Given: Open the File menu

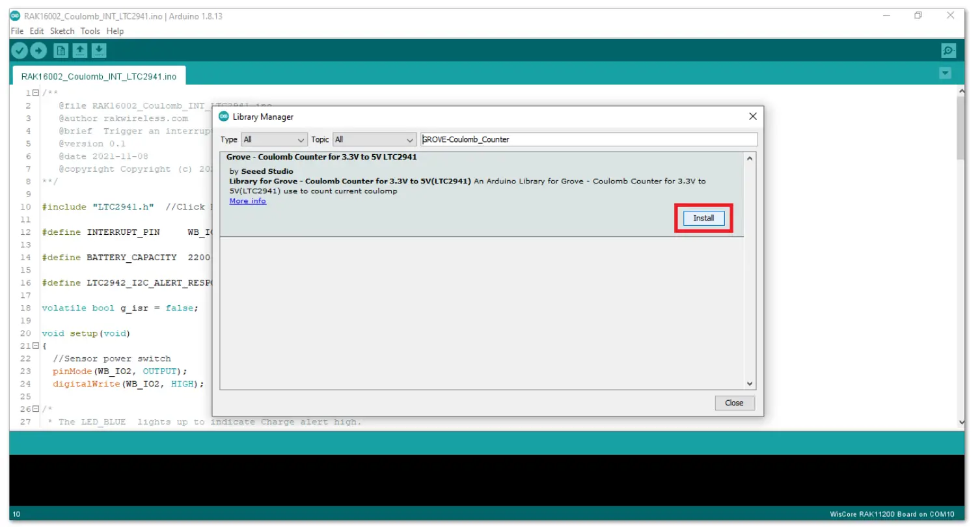Looking at the screenshot, I should point(17,31).
